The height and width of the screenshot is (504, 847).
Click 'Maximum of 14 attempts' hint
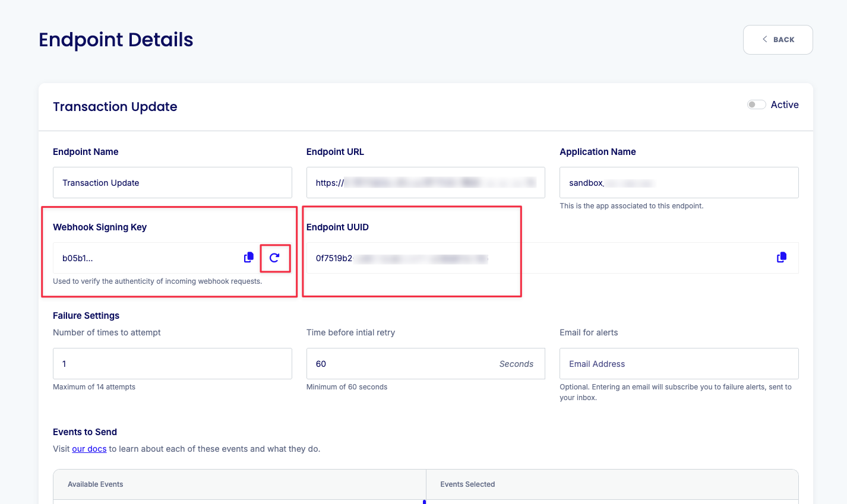coord(94,387)
